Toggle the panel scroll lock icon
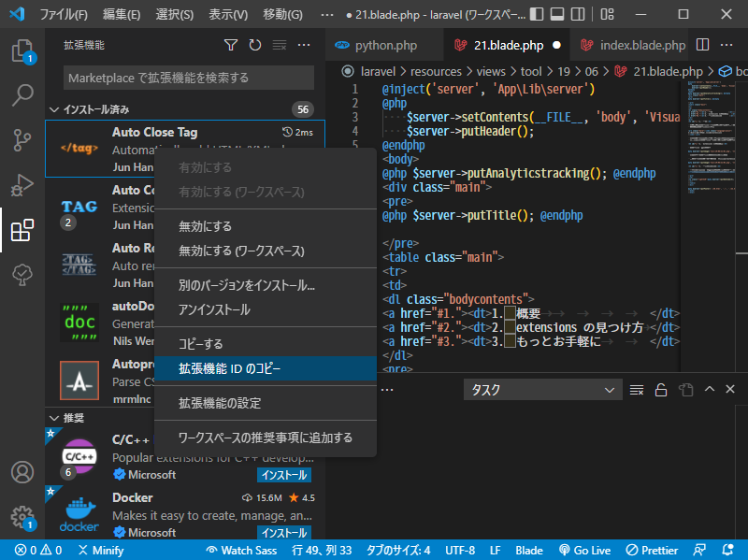Screen dimensions: 748x560 tap(660, 390)
